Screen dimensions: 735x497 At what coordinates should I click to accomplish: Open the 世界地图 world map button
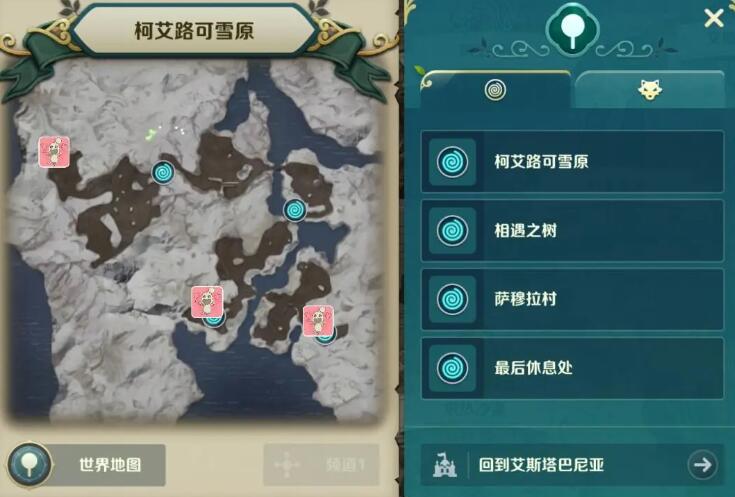87,465
